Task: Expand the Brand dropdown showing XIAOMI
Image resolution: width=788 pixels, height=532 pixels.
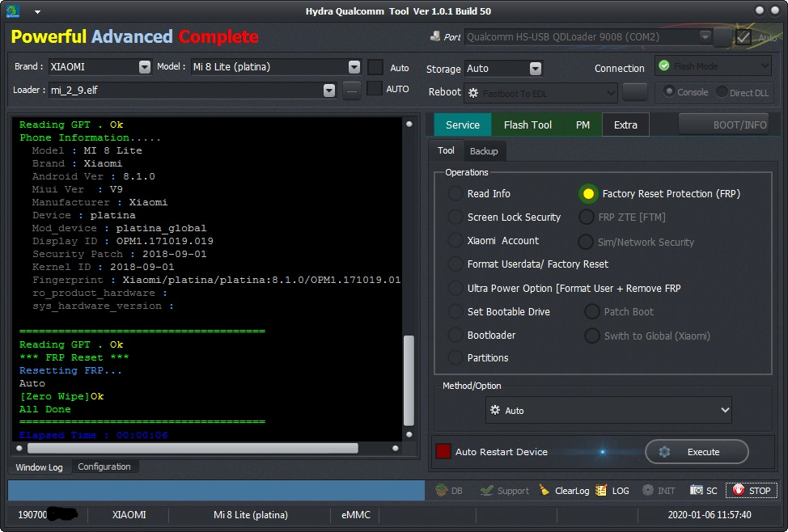Action: click(144, 67)
